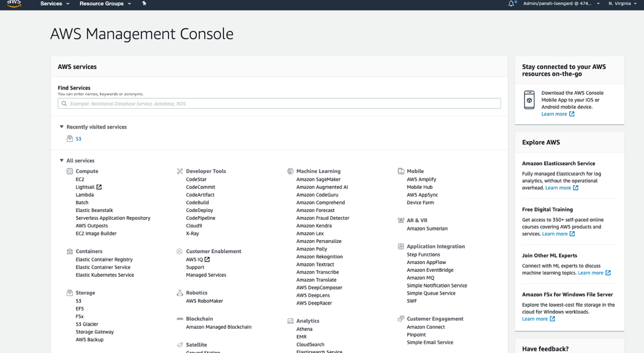Open Cloud9 developer tool
The image size is (644, 353).
(194, 225)
